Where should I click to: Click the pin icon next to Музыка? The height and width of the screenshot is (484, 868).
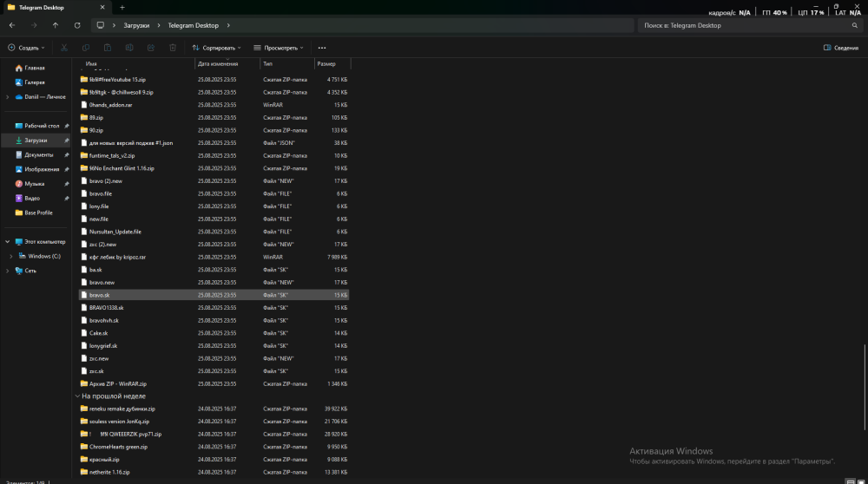click(67, 184)
